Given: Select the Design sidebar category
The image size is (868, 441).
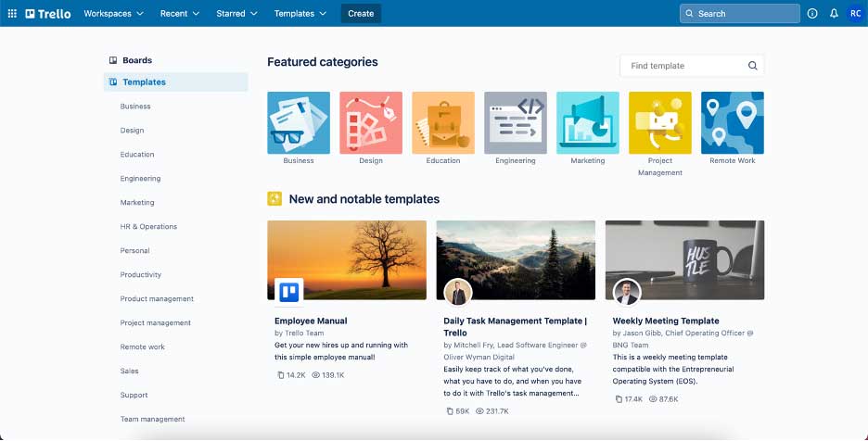Looking at the screenshot, I should coord(132,130).
